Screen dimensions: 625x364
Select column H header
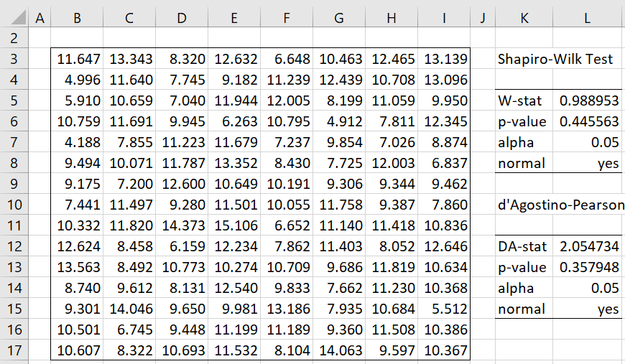[392, 18]
